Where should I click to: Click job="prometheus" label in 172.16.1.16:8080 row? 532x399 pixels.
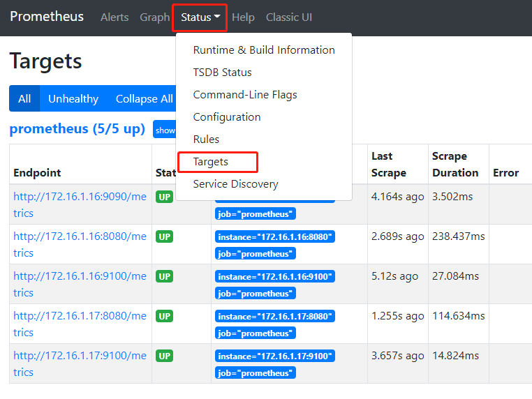point(255,254)
